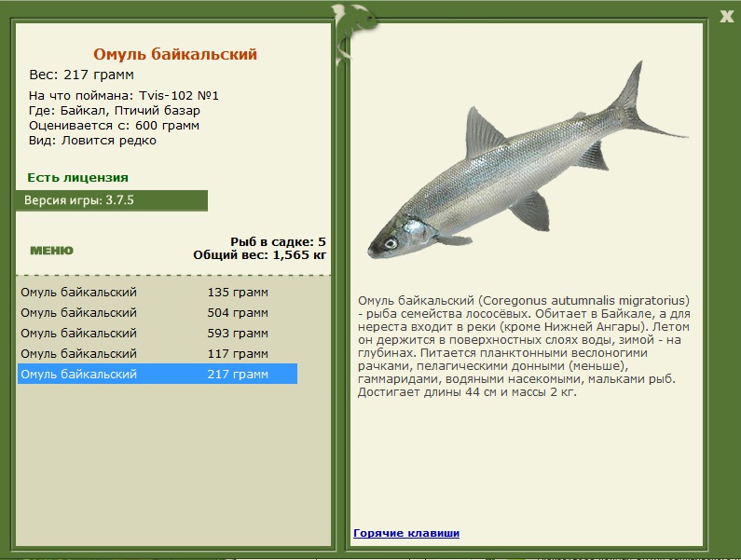Click the Вес: 217 грамм line
741x560 pixels.
[x=81, y=75]
